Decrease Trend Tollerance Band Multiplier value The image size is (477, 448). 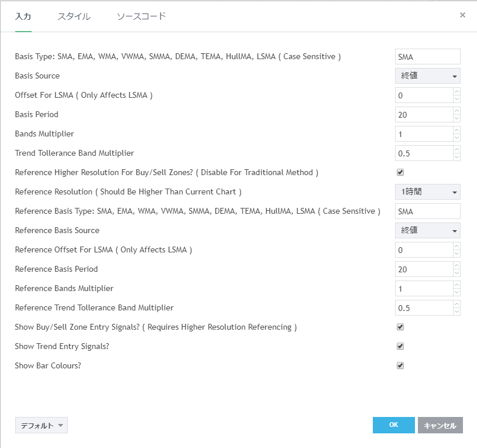pyautogui.click(x=457, y=157)
